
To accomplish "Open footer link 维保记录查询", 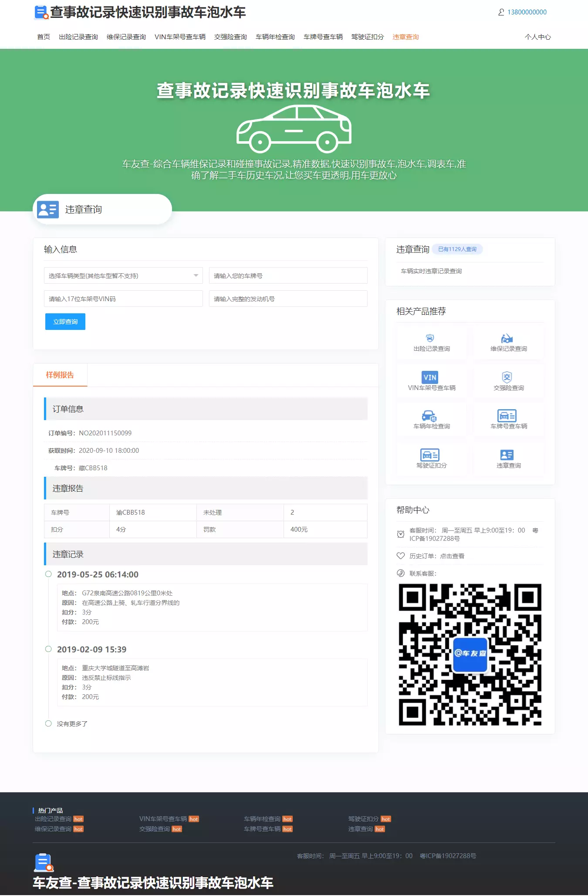I will (53, 829).
